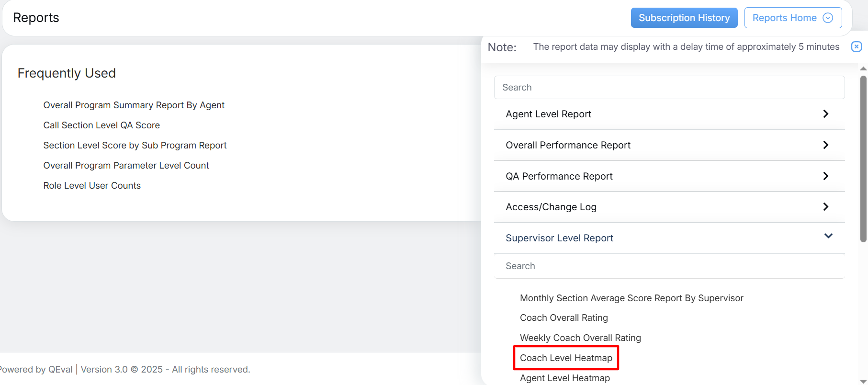This screenshot has width=868, height=385.
Task: Expand QA Performance Report chevron
Action: (x=825, y=176)
